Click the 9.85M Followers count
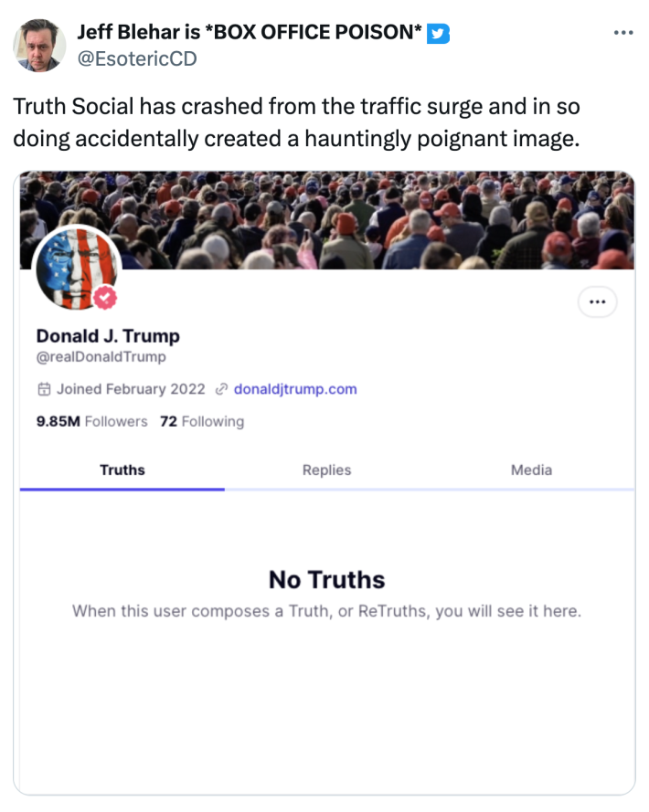 pos(91,421)
